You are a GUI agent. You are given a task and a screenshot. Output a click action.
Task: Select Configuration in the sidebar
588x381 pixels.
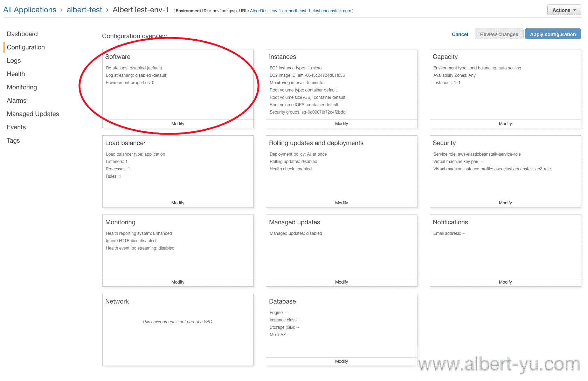tap(26, 47)
